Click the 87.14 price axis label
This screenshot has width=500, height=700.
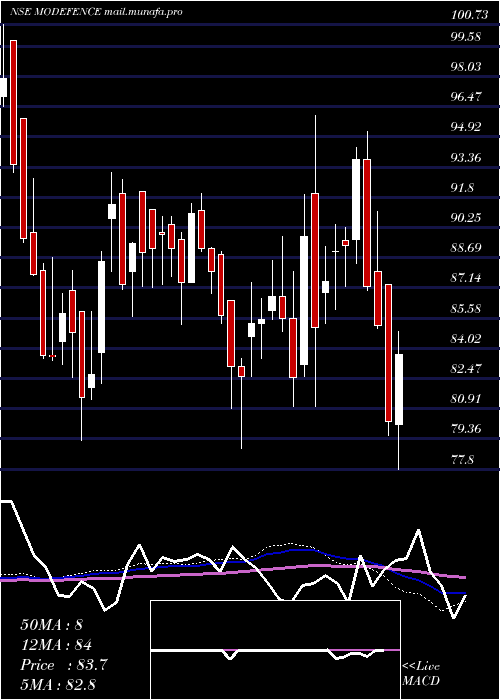[466, 278]
